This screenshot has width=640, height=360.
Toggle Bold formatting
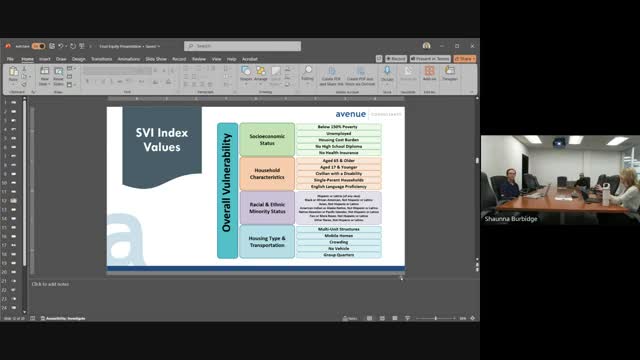[x=87, y=82]
